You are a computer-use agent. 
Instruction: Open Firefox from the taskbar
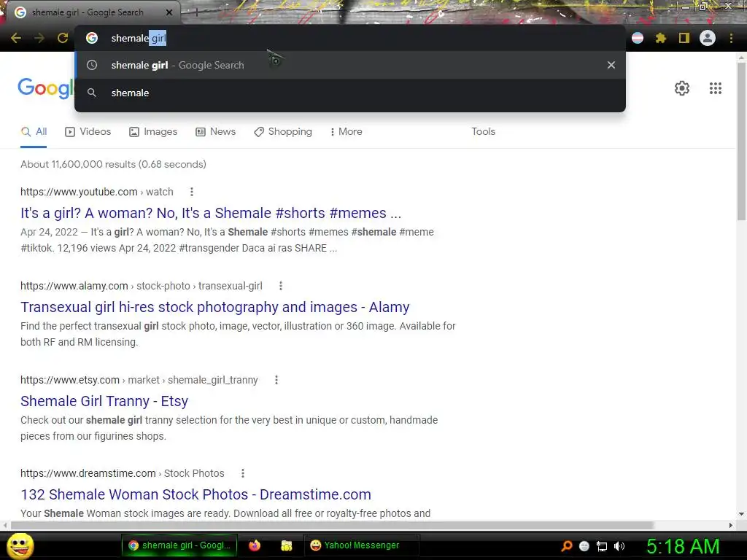[x=255, y=545]
